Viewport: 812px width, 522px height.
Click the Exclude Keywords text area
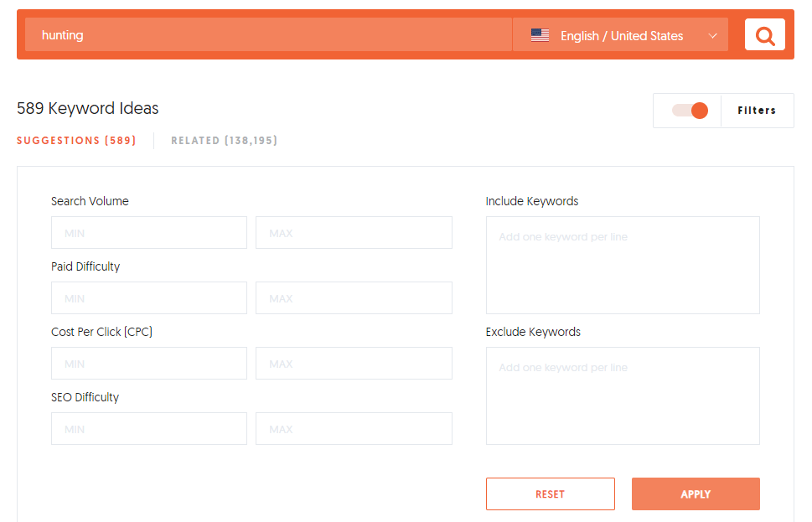[623, 395]
